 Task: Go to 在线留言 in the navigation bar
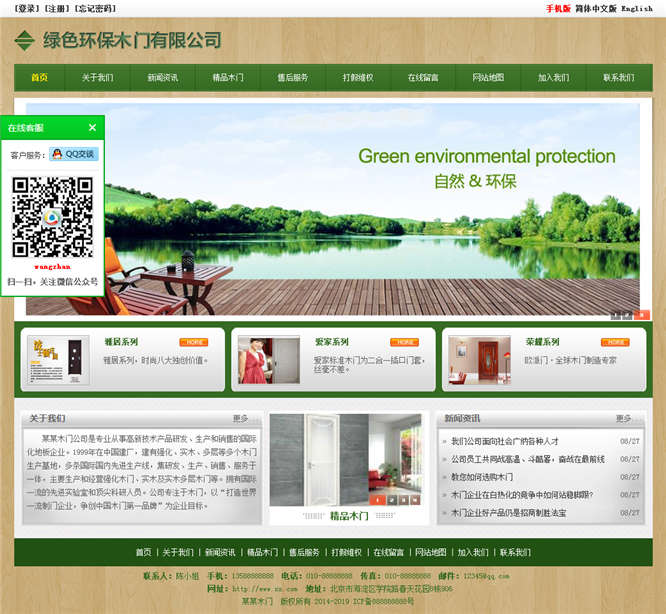[423, 78]
